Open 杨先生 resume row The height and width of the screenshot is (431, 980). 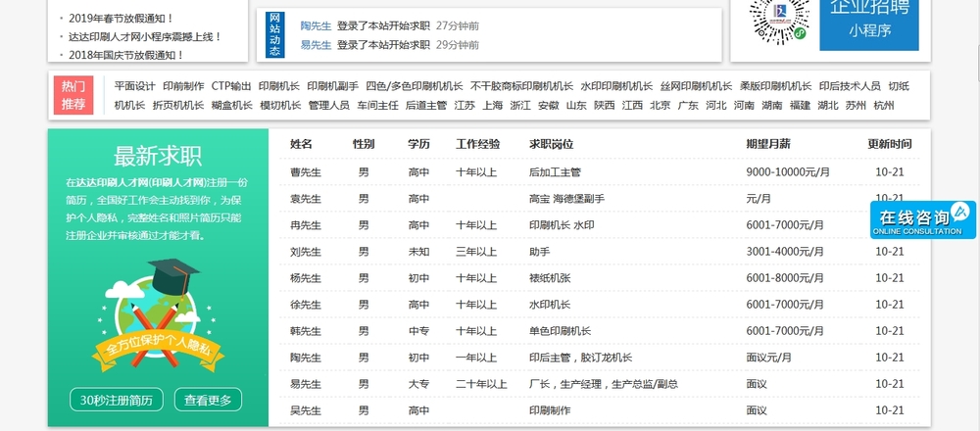[600, 278]
